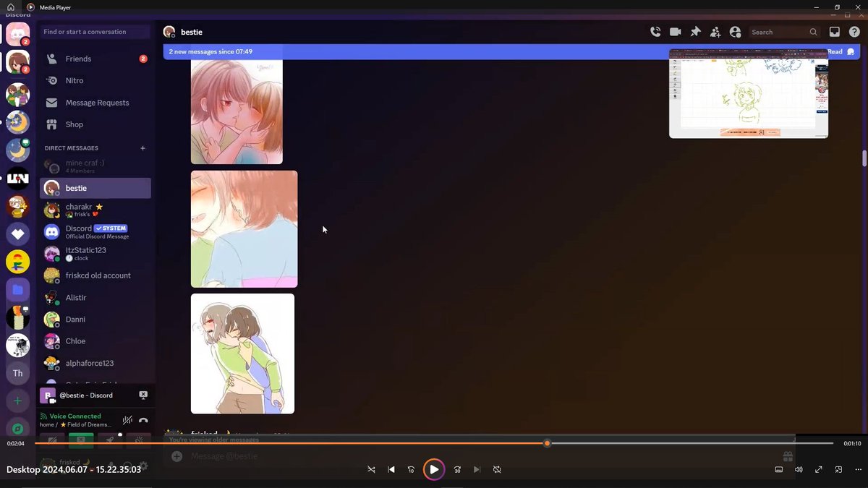
Task: Go to next track in Media Player
Action: coord(477,469)
